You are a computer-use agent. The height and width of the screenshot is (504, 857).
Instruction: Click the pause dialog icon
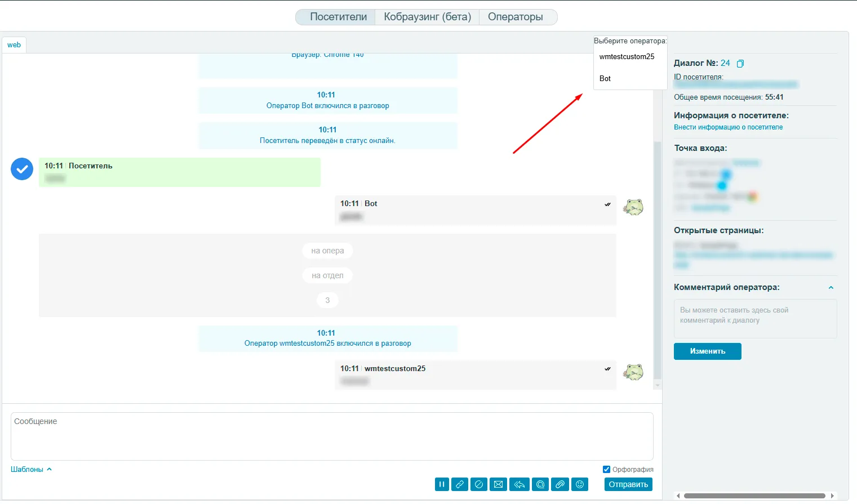pyautogui.click(x=442, y=484)
